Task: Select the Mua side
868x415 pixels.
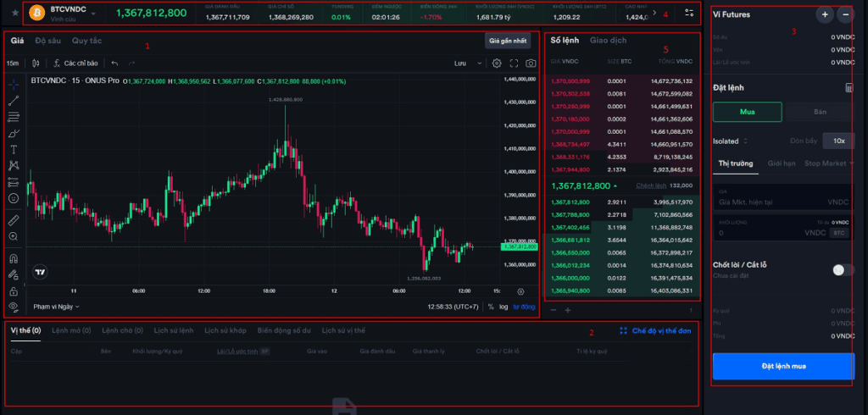Action: [748, 112]
